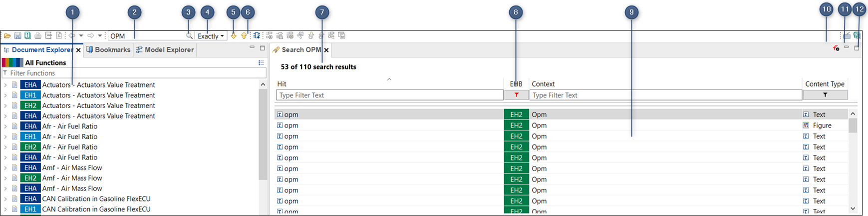Expand the EHA Actuators tree node
The image size is (868, 216).
click(5, 85)
